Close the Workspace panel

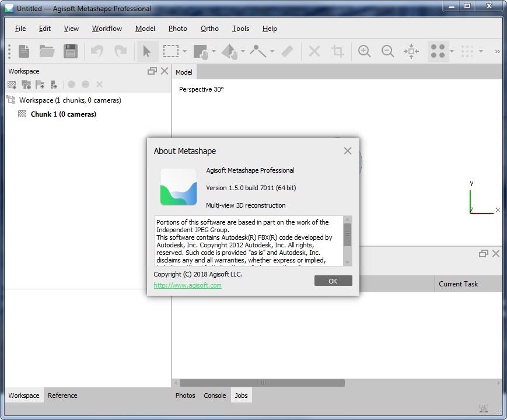(x=165, y=71)
